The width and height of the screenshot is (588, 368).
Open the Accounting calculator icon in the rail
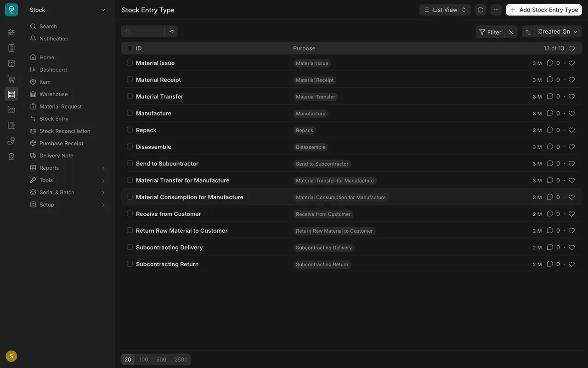[11, 48]
